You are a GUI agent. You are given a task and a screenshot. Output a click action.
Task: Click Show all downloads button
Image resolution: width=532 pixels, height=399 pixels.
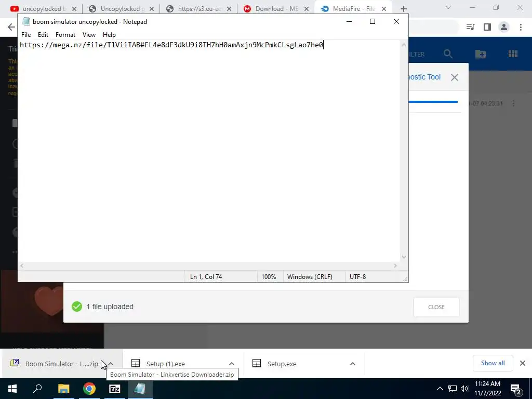coord(493,363)
